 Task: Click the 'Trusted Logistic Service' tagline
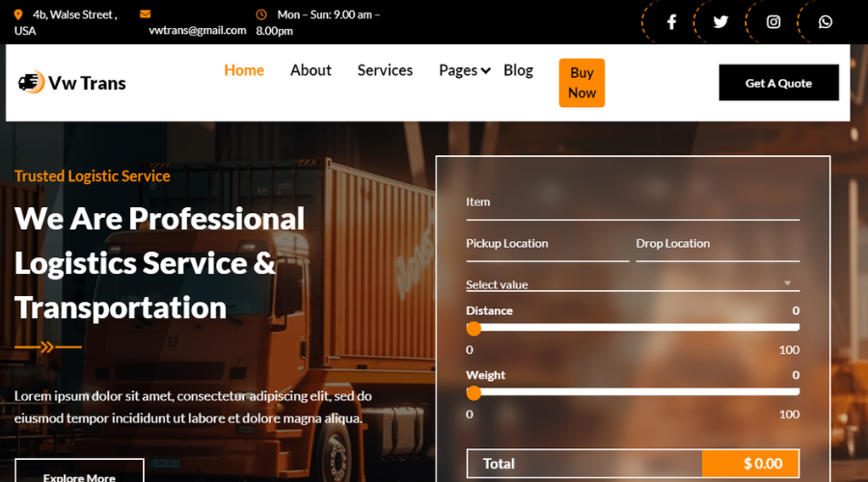[92, 176]
